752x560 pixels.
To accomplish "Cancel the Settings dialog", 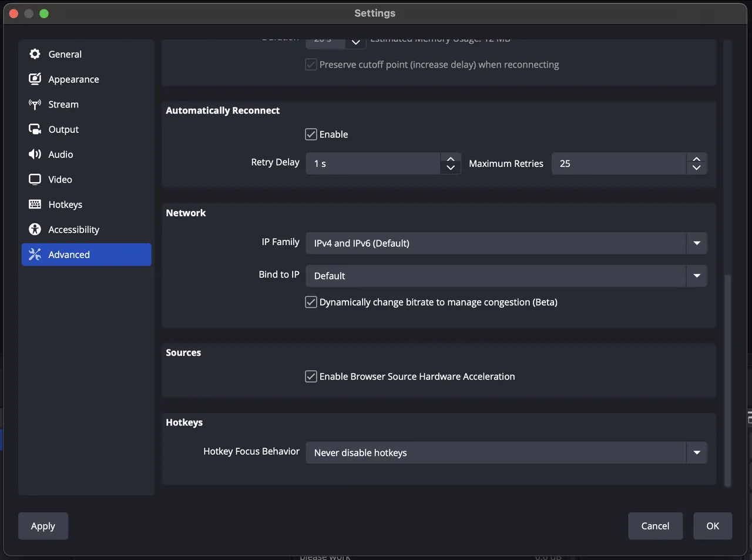I will pyautogui.click(x=655, y=526).
